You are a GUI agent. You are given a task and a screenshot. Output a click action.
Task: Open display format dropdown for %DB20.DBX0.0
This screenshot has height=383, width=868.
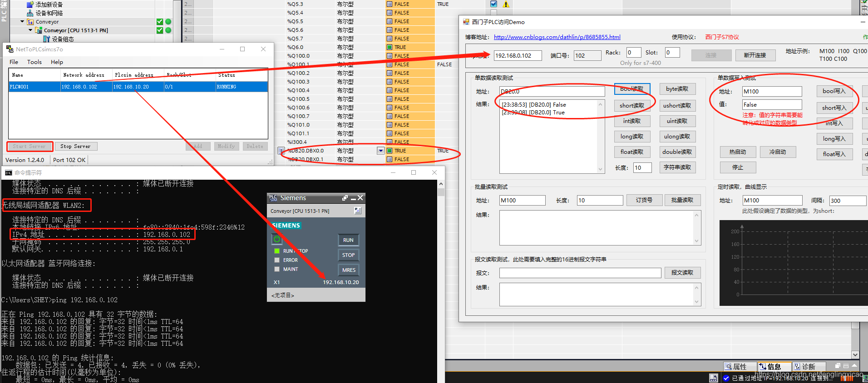pyautogui.click(x=381, y=151)
